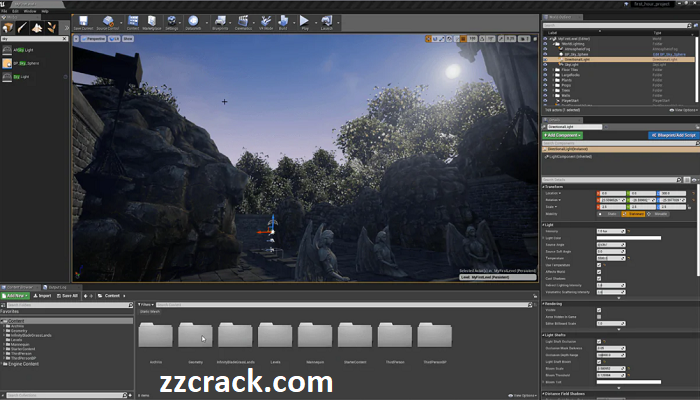Expand the LargeRocks folder in outliner
The width and height of the screenshot is (700, 400).
554,75
